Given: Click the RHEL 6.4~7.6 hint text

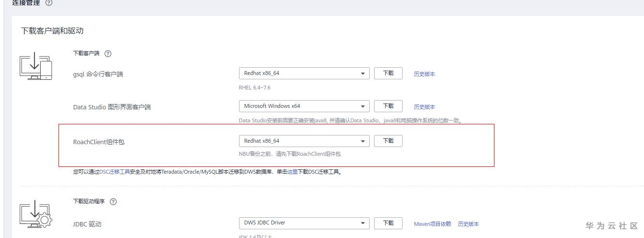Looking at the screenshot, I should [x=255, y=88].
